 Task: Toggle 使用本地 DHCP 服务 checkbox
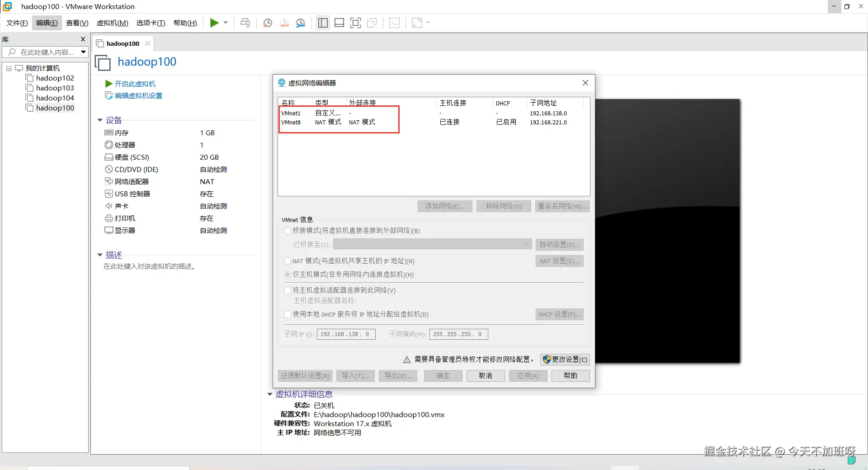[x=288, y=314]
